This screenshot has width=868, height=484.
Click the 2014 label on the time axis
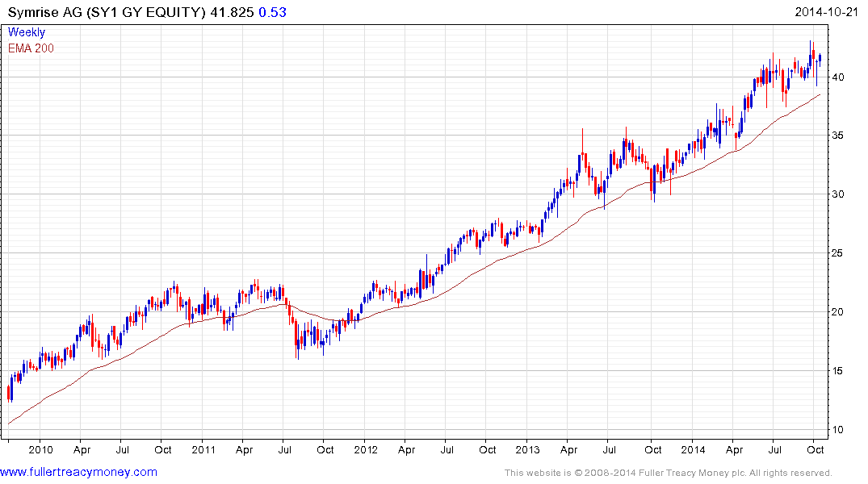click(x=693, y=449)
